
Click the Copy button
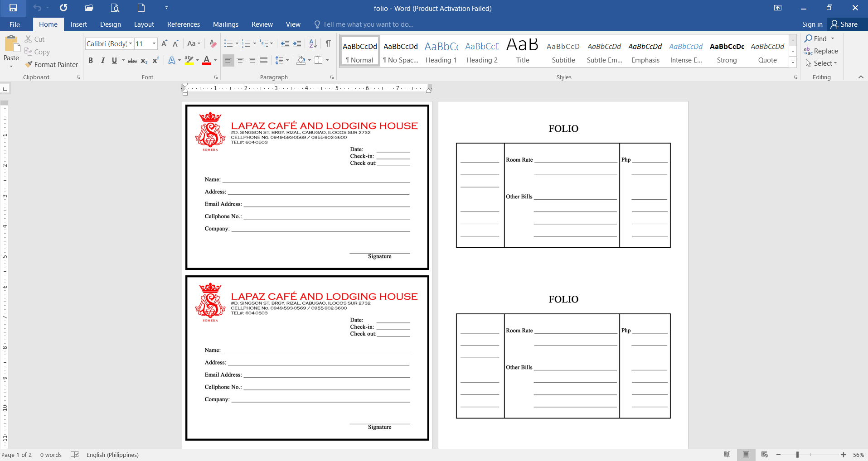[x=37, y=52]
